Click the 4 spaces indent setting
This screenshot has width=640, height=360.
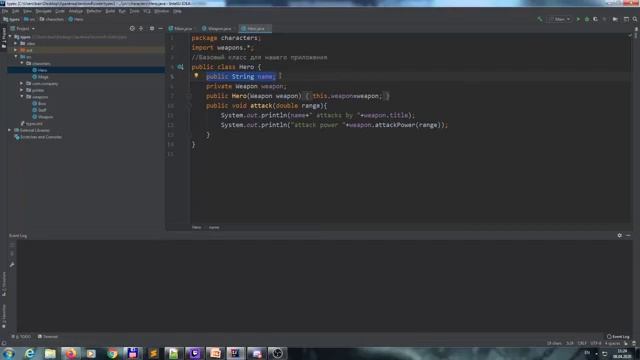pyautogui.click(x=612, y=343)
